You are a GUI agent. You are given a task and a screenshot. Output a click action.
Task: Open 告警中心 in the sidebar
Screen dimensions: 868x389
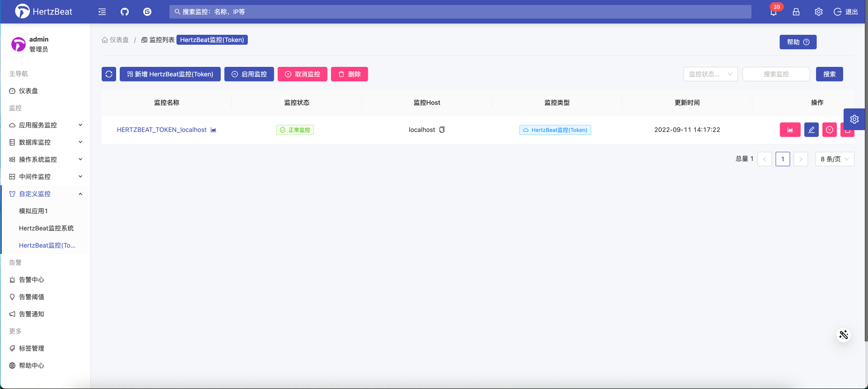point(32,280)
